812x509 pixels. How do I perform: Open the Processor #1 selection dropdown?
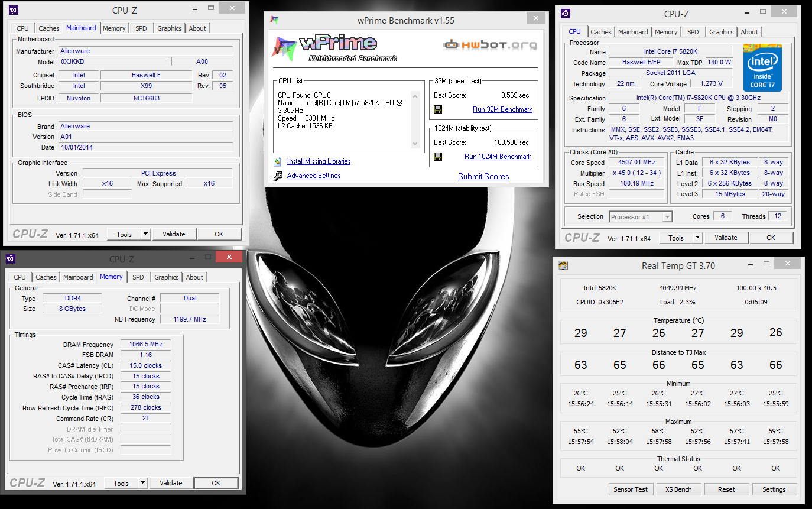point(641,217)
